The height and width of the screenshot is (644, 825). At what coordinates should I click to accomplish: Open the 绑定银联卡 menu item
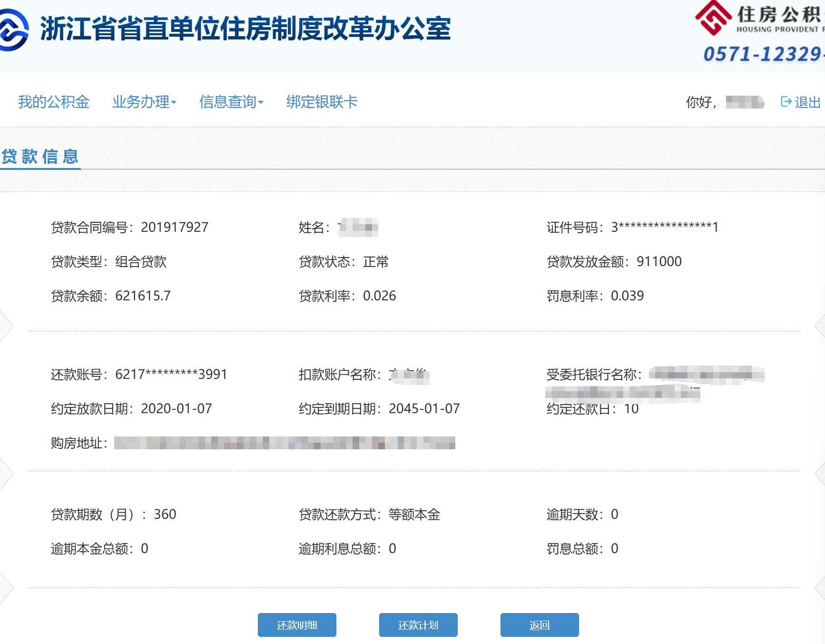point(322,101)
